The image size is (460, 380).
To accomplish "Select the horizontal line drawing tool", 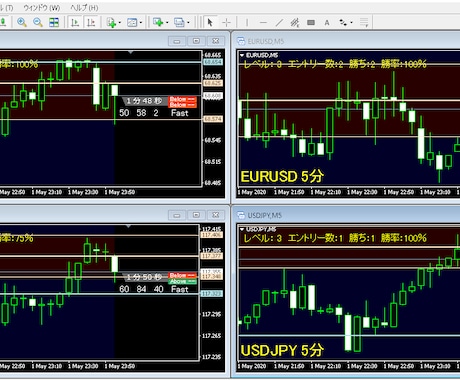I will point(263,22).
